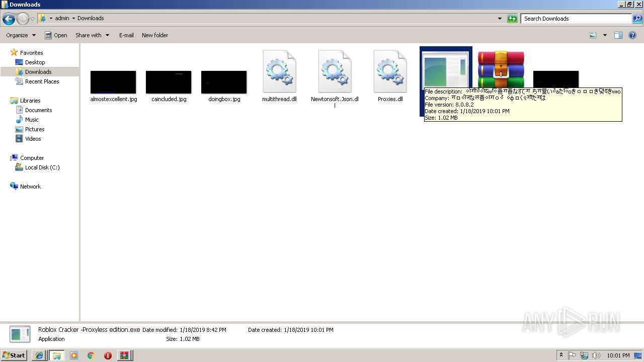The height and width of the screenshot is (362, 644).
Task: Open Local Disk (C:)
Action: click(42, 167)
